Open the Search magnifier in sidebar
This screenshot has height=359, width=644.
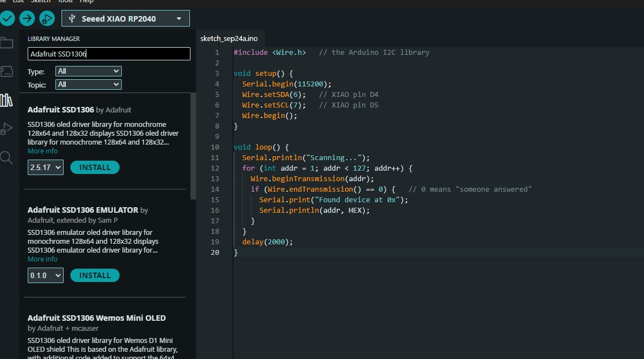click(7, 157)
